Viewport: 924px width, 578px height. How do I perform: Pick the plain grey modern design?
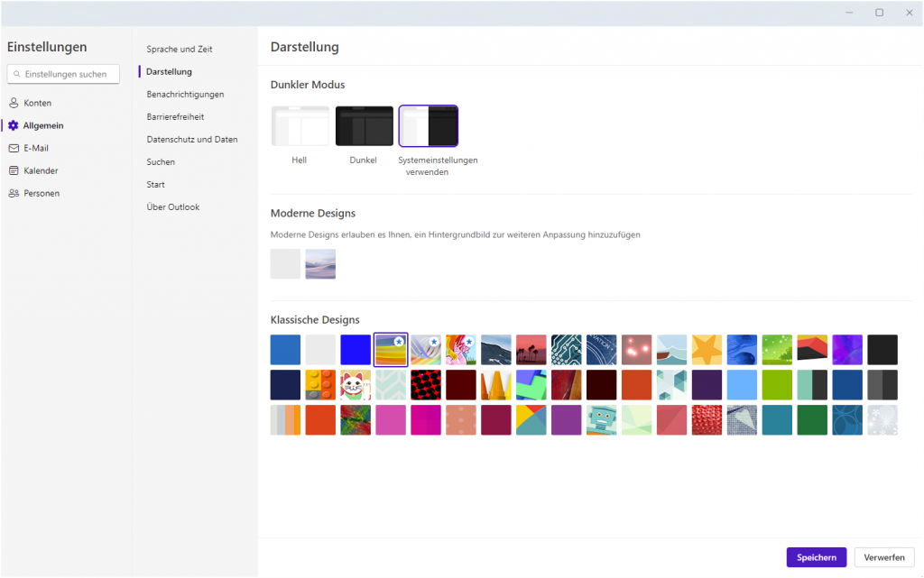click(285, 263)
